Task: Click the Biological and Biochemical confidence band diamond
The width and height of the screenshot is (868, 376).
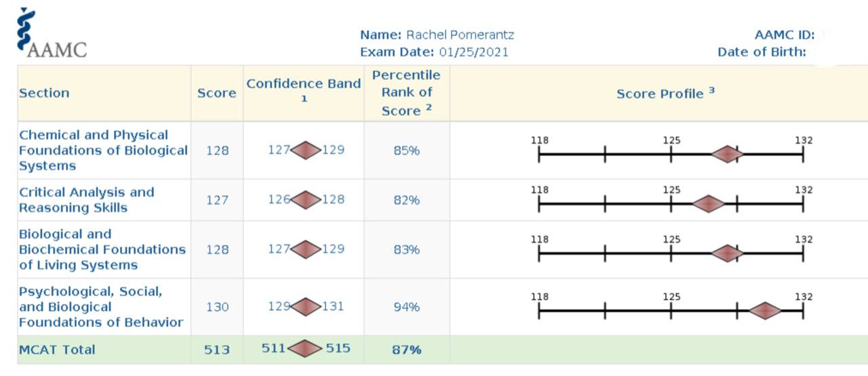Action: pos(306,249)
